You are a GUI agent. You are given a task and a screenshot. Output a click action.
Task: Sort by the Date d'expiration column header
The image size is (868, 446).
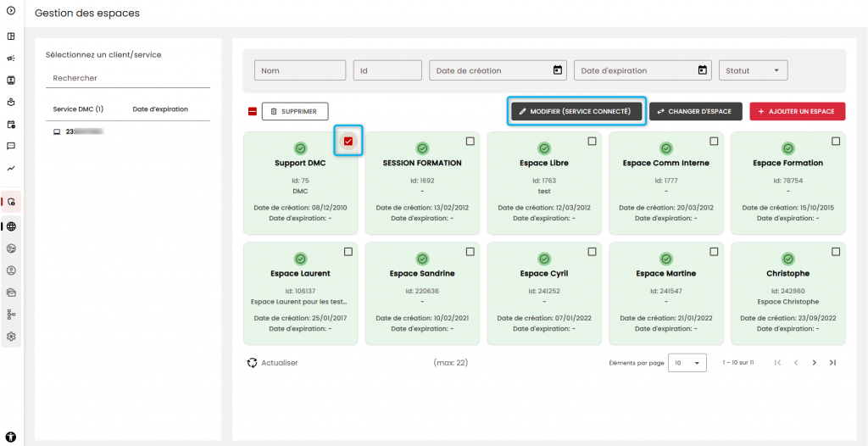point(160,109)
